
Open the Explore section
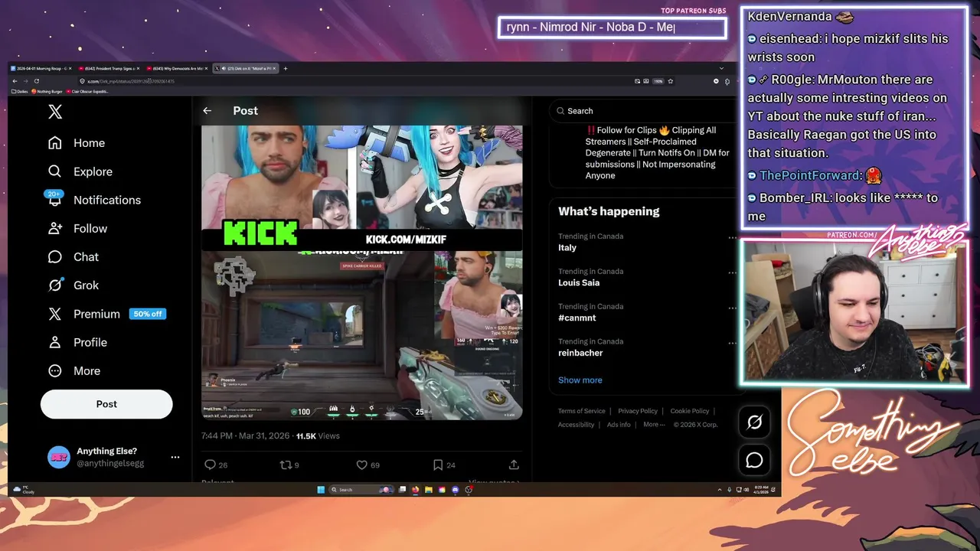tap(80, 171)
